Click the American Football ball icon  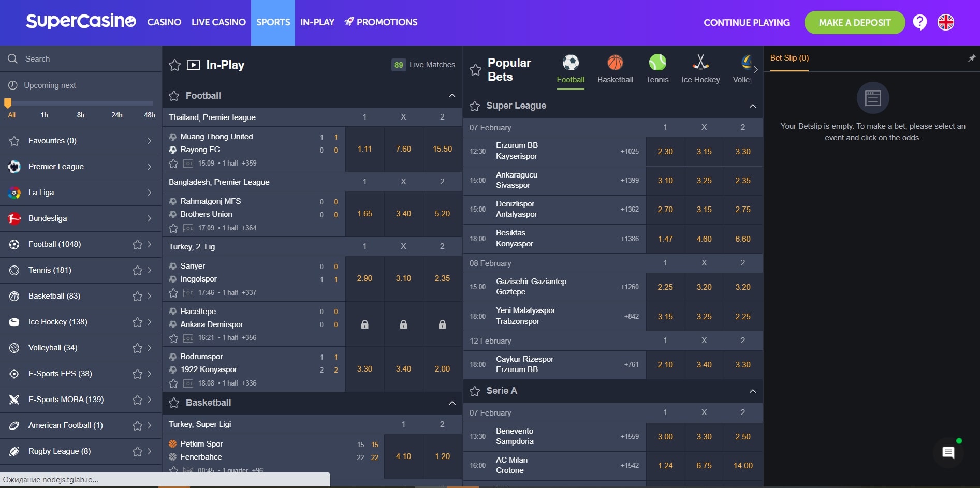click(x=14, y=425)
